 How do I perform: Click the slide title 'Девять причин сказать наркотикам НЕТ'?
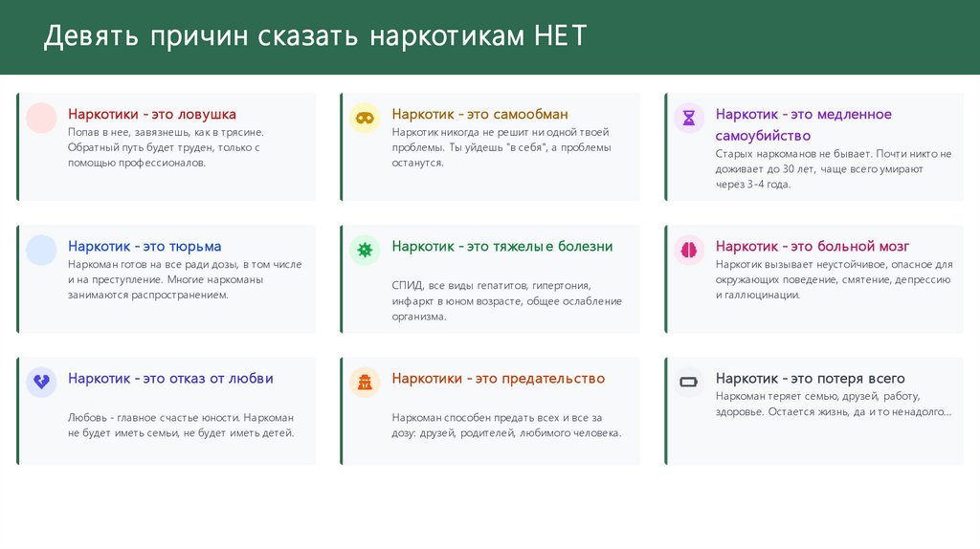[315, 35]
